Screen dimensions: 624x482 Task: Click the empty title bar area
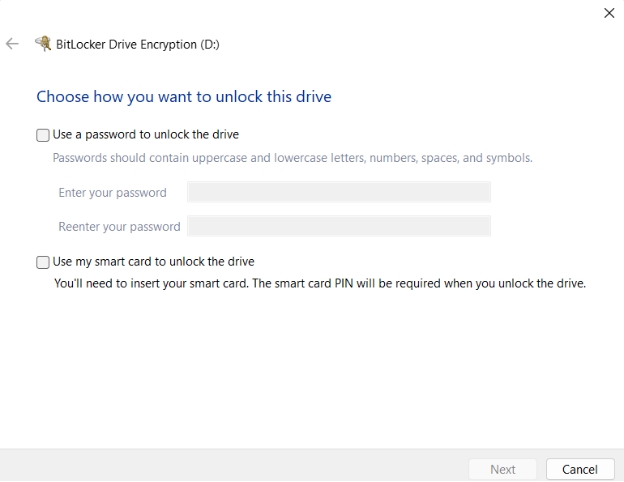click(300, 14)
